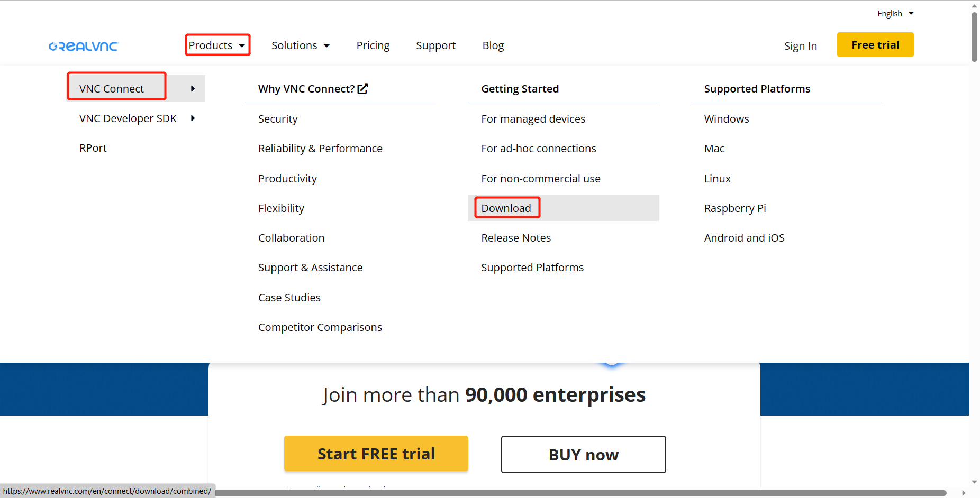Image resolution: width=980 pixels, height=498 pixels.
Task: Click the yellow Free trial button
Action: pos(875,45)
